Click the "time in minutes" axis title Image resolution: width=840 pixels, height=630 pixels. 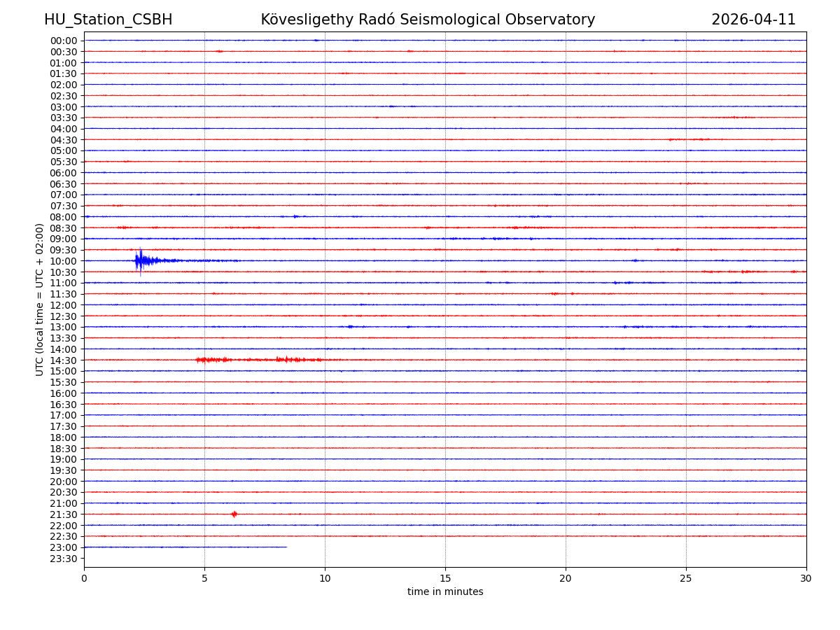pyautogui.click(x=445, y=592)
